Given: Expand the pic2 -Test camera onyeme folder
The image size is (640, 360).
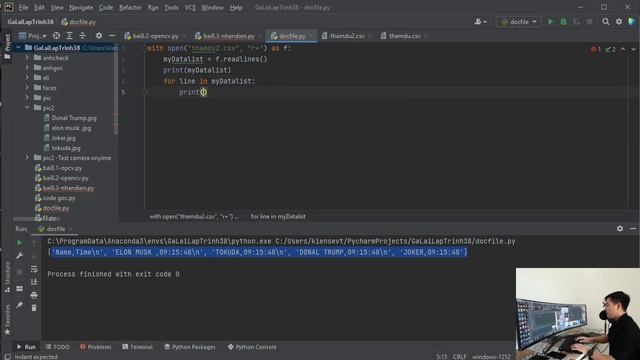Looking at the screenshot, I should pos(27,158).
